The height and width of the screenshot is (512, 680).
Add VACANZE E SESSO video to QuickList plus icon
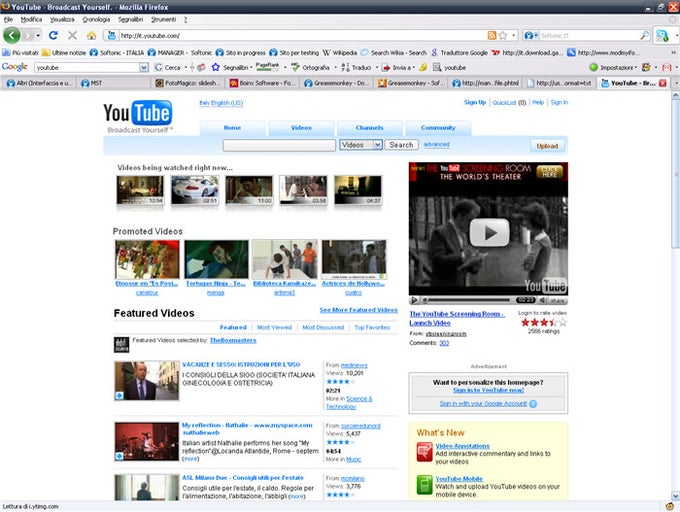tap(119, 395)
